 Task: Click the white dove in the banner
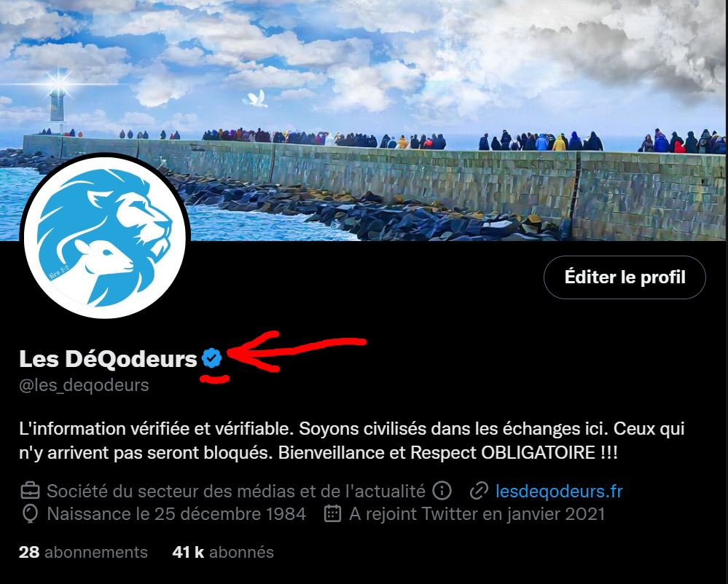click(255, 98)
